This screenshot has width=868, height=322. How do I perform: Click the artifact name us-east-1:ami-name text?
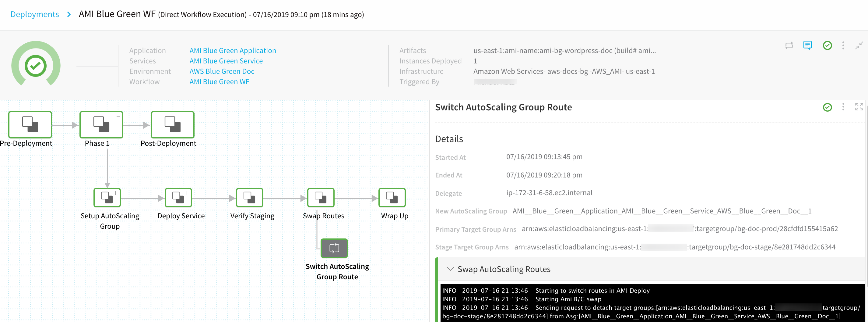click(564, 51)
